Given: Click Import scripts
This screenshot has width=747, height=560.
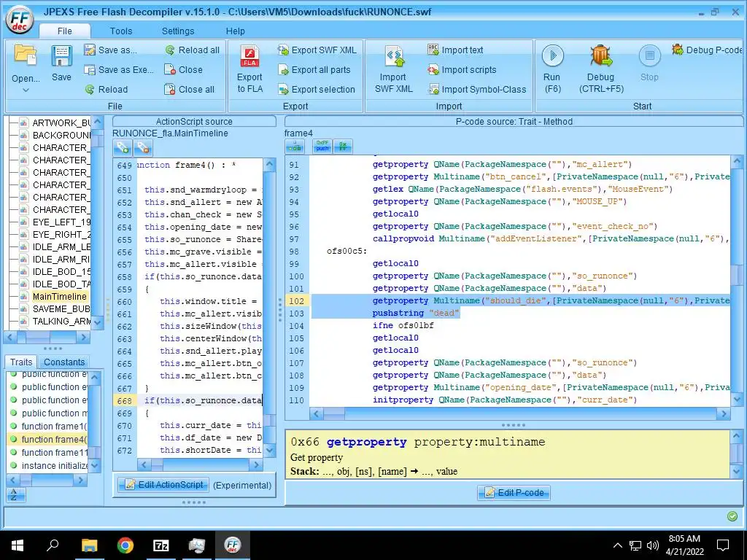Looking at the screenshot, I should [462, 69].
